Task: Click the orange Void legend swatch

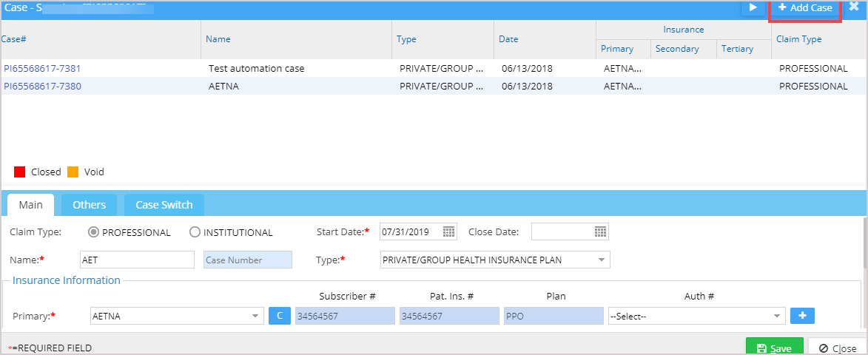Action: click(73, 172)
